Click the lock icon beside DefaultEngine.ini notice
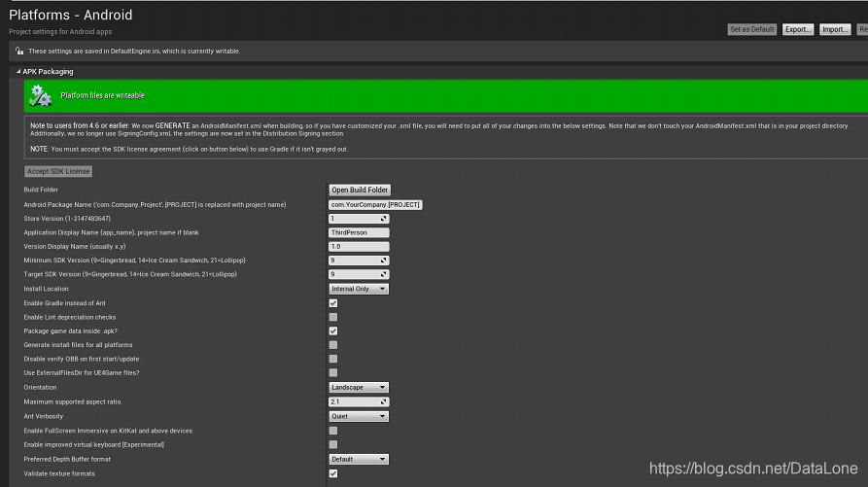This screenshot has height=487, width=868. click(19, 51)
